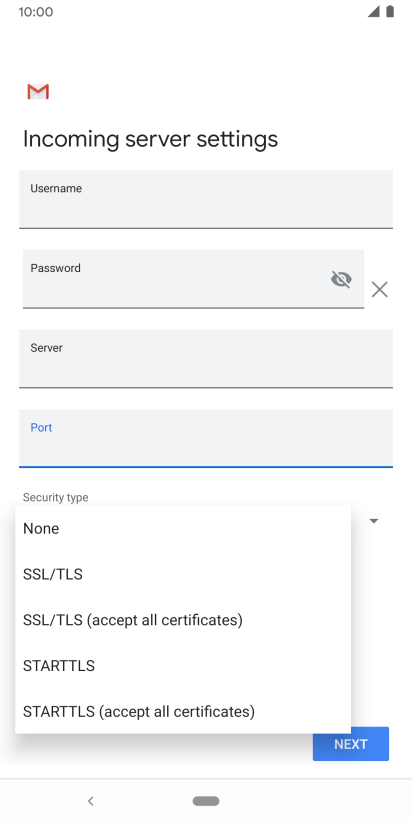Focus the Password input field
The height and width of the screenshot is (824, 412).
click(x=193, y=279)
